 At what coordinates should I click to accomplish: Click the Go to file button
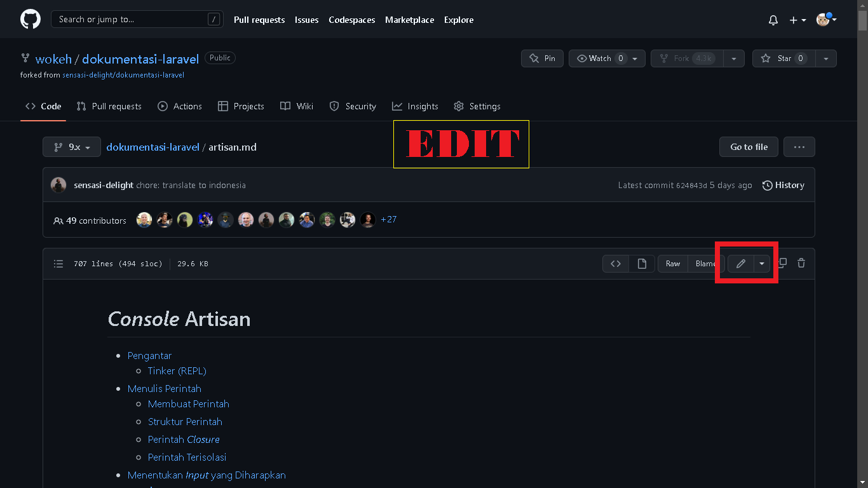[749, 147]
